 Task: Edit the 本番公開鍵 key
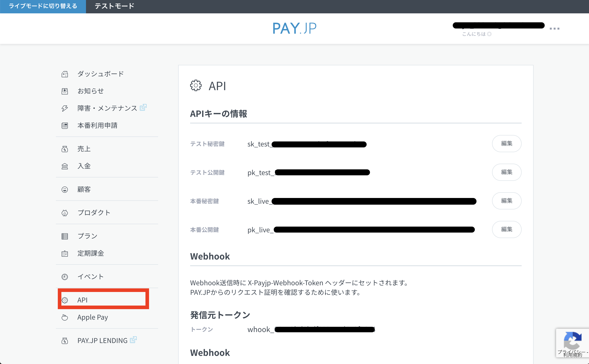click(x=507, y=229)
